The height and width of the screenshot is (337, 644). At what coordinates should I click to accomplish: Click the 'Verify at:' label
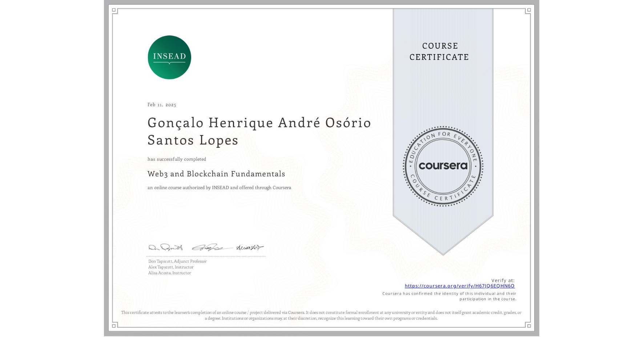point(503,280)
